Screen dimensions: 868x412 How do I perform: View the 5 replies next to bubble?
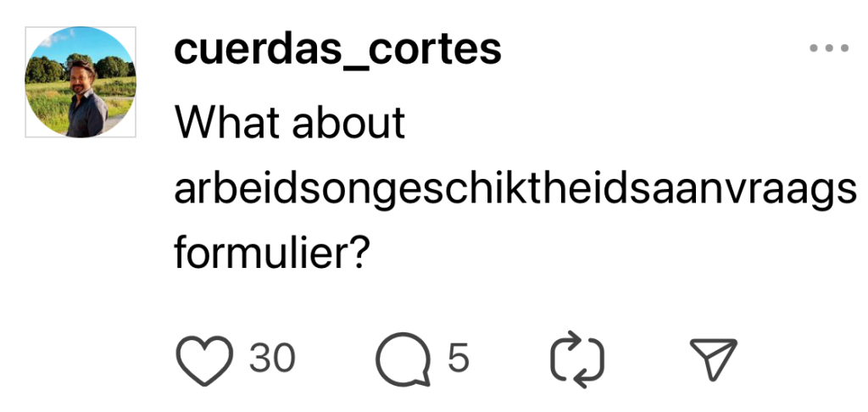[x=458, y=359]
